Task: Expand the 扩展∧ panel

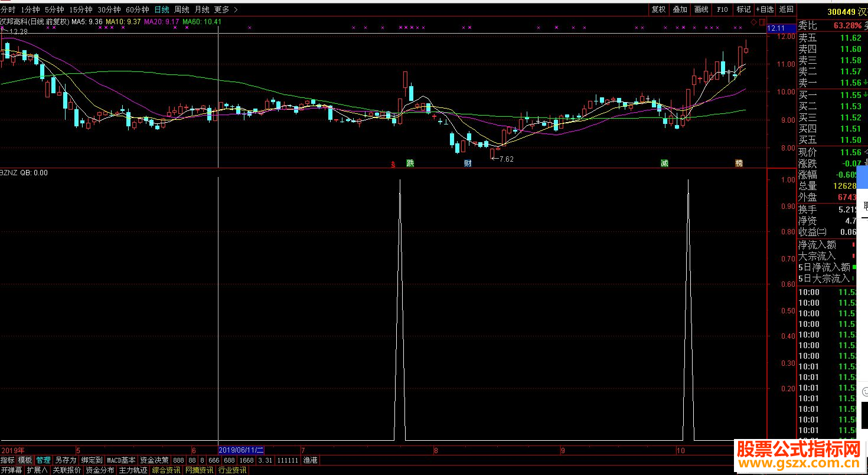Action: [x=37, y=470]
